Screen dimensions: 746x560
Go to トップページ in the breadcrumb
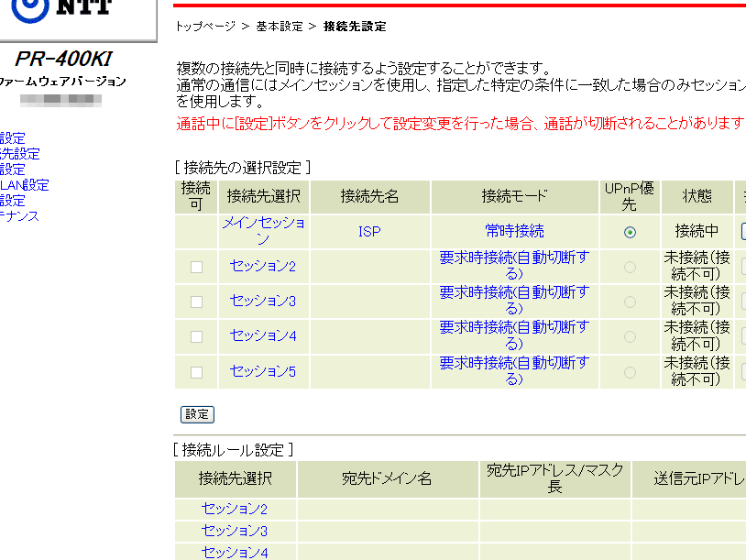[x=205, y=27]
